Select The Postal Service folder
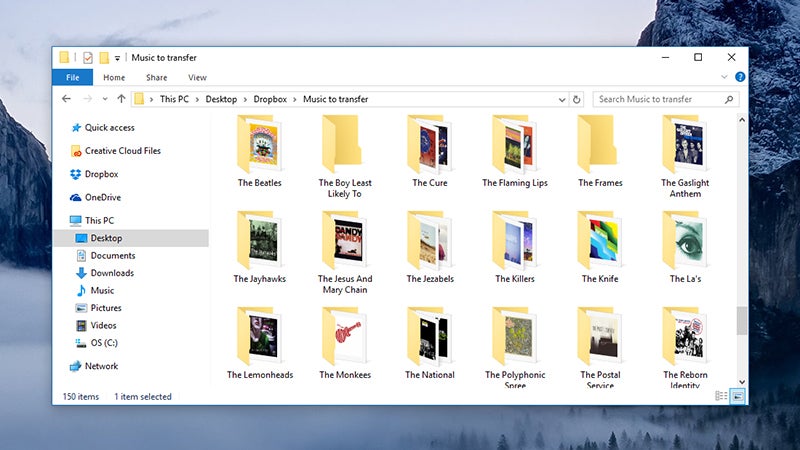This screenshot has width=800, height=450. (600, 347)
